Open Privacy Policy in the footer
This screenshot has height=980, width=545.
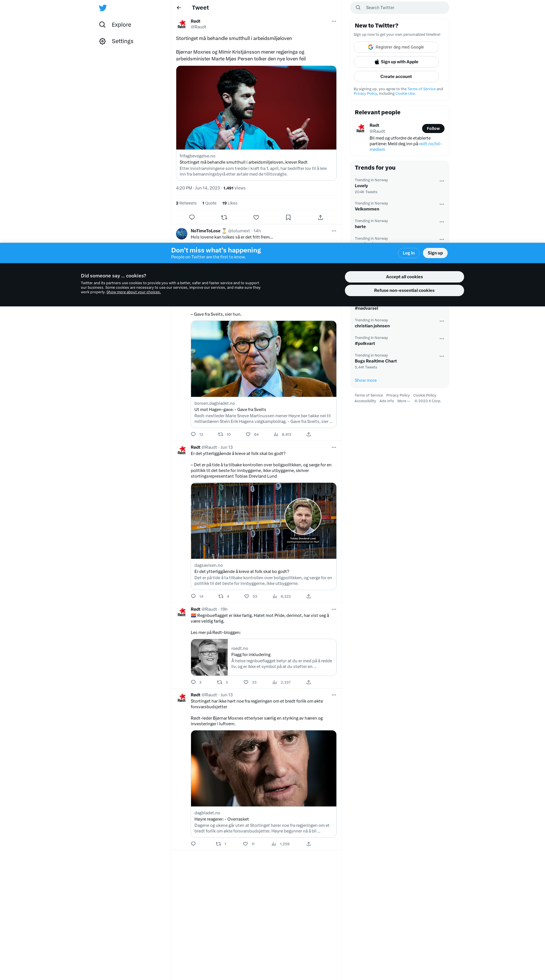coord(398,395)
